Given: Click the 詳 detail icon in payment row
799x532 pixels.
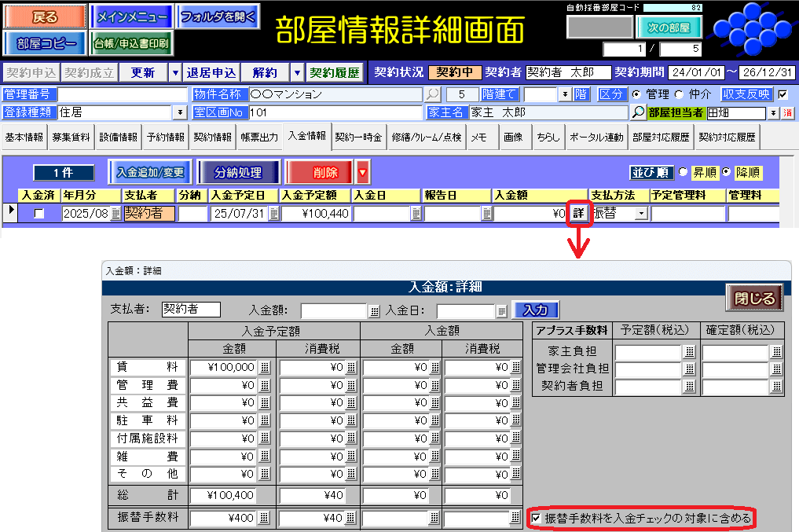Looking at the screenshot, I should click(579, 213).
